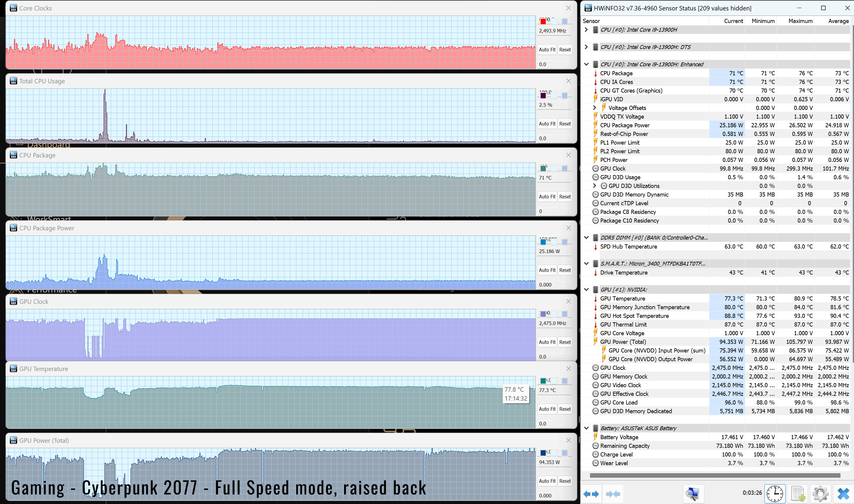Expand GPU D3D Utilizations subitems
The image size is (854, 504).
(x=594, y=186)
